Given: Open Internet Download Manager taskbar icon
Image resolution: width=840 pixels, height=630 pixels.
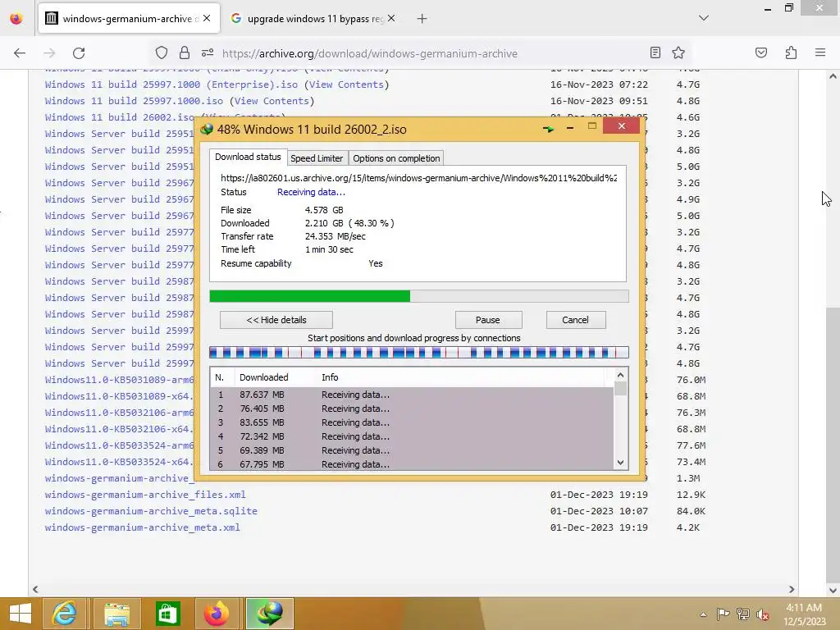Looking at the screenshot, I should click(x=269, y=614).
